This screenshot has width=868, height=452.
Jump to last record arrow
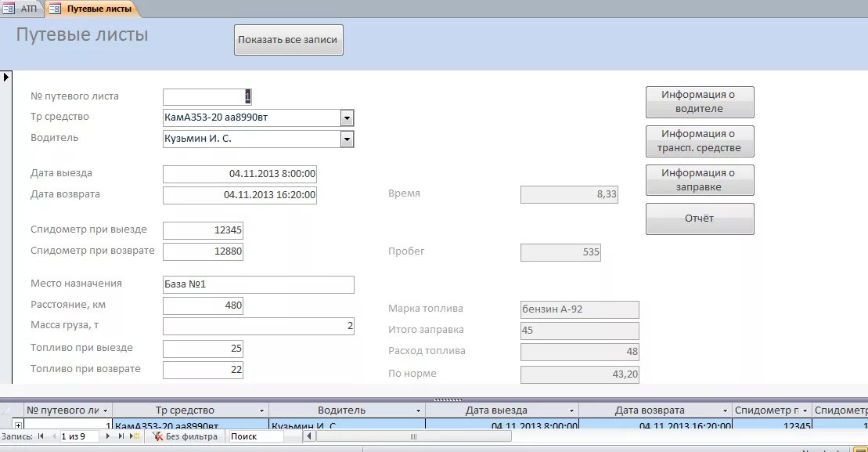point(121,436)
